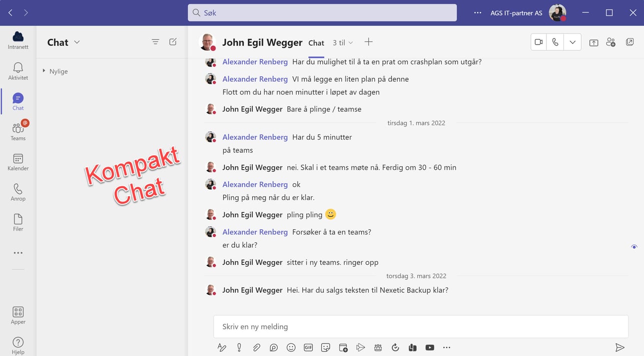Select Chat in the left rail
This screenshot has height=356, width=644.
[x=18, y=102]
